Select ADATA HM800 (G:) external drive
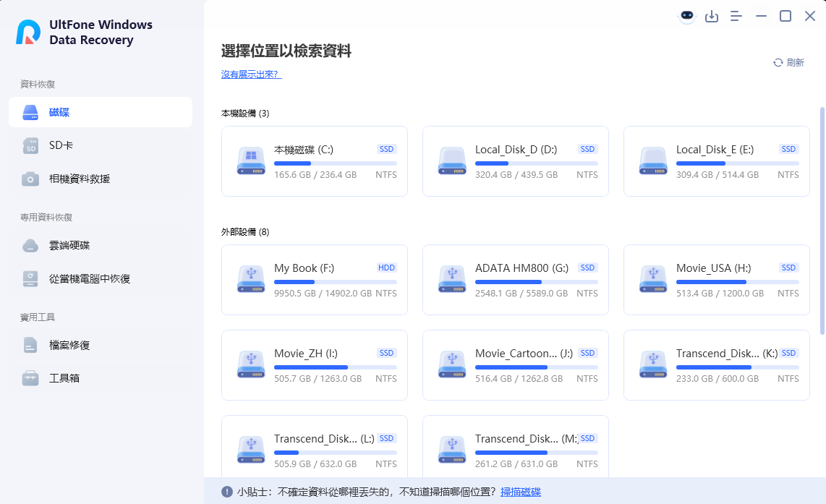This screenshot has height=504, width=826. pos(516,280)
